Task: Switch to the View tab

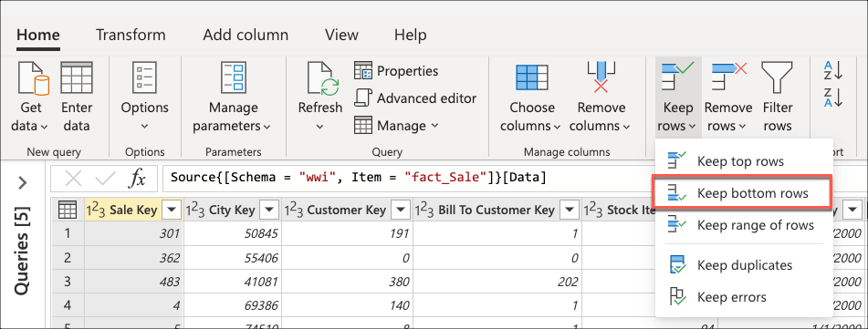Action: (341, 35)
